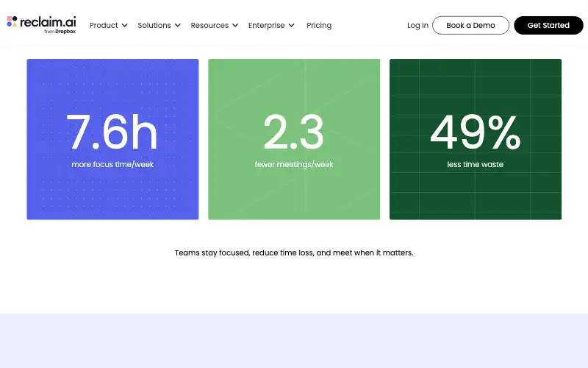
Task: Click the Log In link
Action: point(417,25)
